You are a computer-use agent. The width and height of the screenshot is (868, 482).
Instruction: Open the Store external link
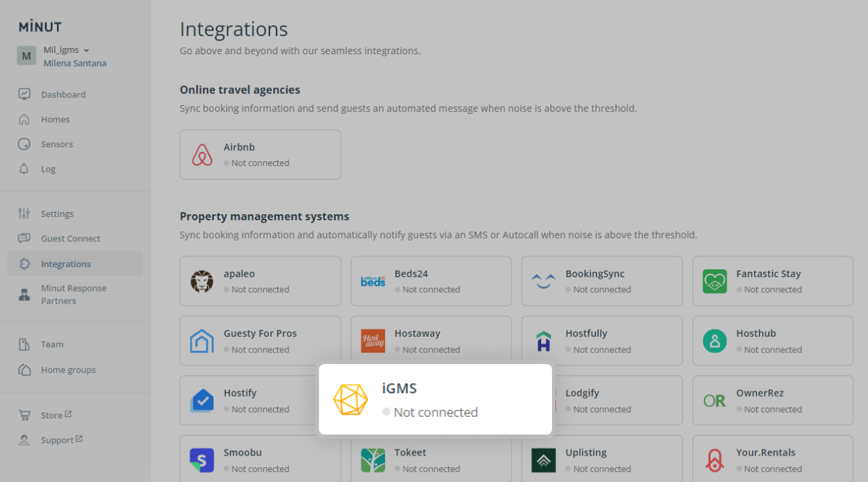[53, 414]
